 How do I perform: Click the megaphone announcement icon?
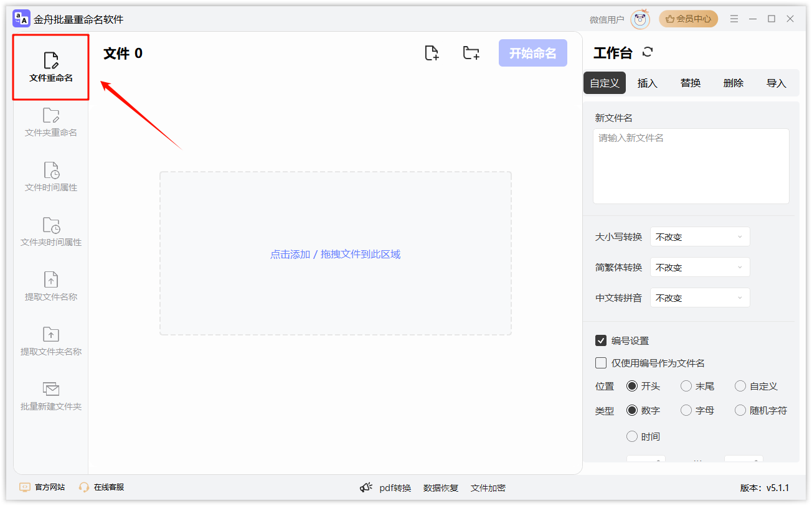[366, 487]
